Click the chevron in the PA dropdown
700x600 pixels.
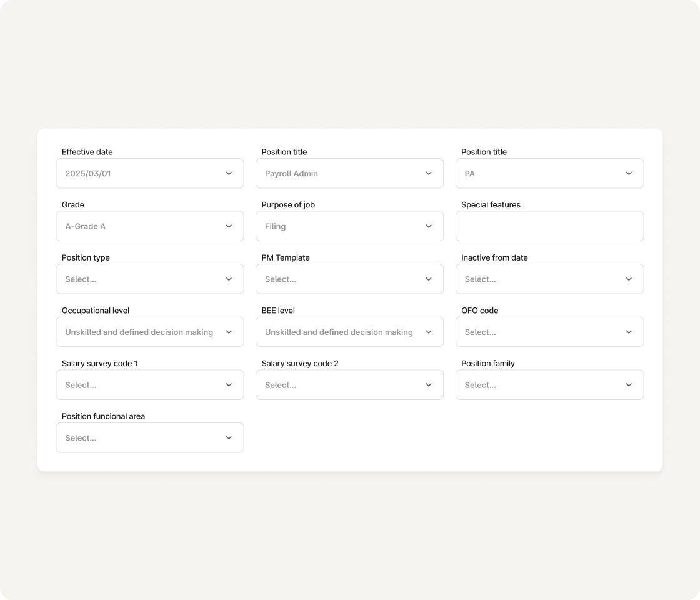629,173
